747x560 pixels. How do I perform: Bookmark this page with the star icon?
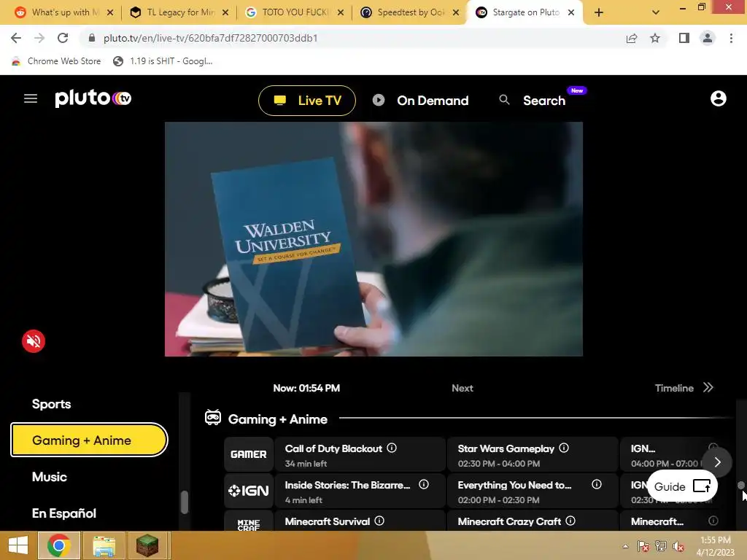click(655, 38)
